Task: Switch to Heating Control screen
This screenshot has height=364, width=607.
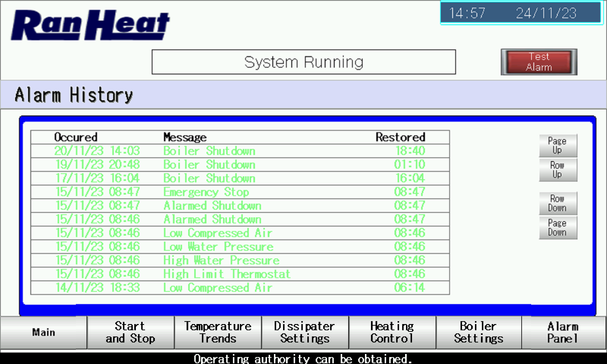Action: tap(392, 332)
